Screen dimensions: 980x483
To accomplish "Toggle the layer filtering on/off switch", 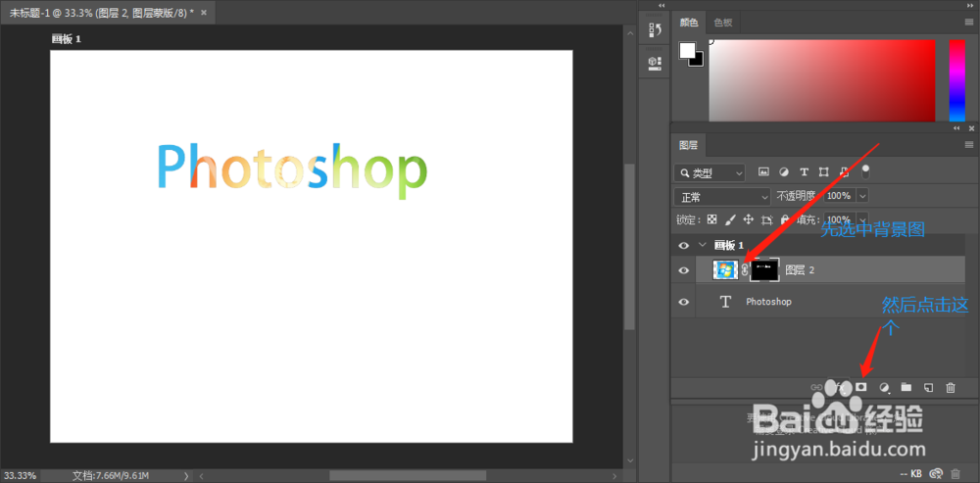I will click(865, 169).
